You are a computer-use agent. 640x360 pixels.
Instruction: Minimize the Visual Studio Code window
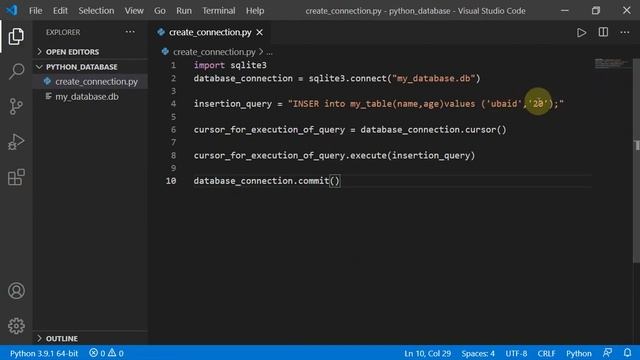[564, 11]
